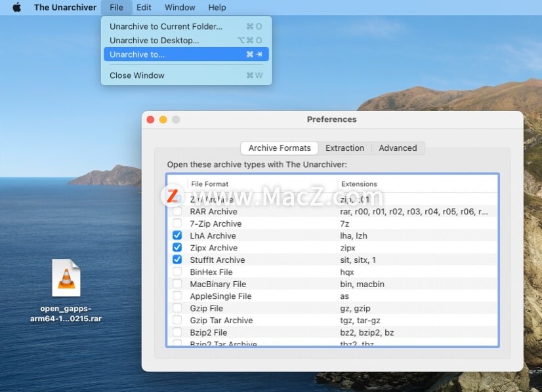Screen dimensions: 542x392
Task: Click the sit, sitx, 1 extensions cell
Action: (358, 260)
